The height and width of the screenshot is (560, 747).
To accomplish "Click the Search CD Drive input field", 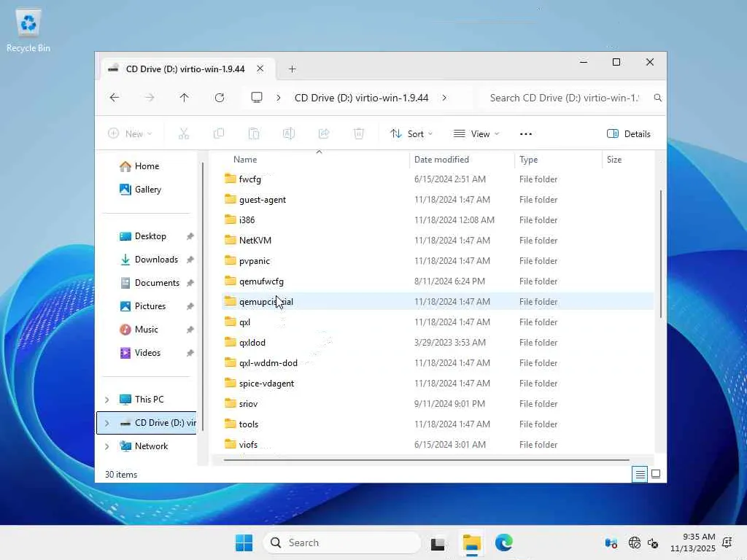I will [x=564, y=98].
